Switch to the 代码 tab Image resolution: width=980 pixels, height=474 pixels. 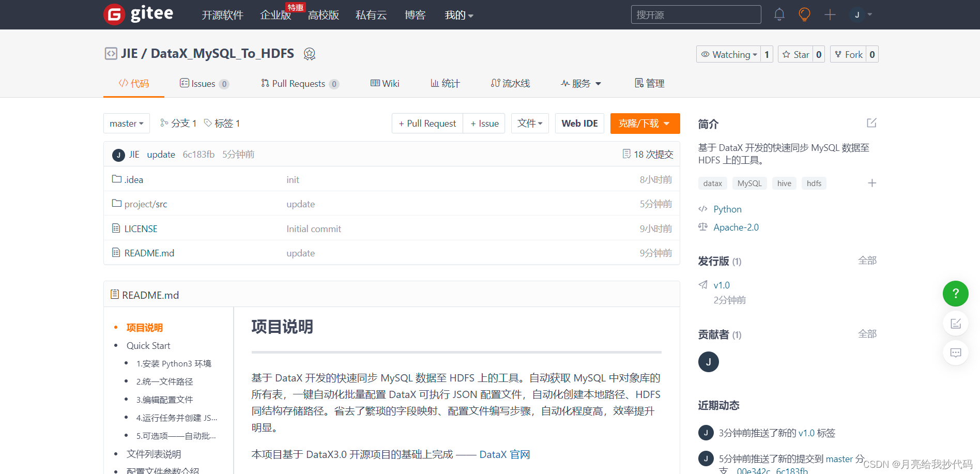[x=134, y=83]
